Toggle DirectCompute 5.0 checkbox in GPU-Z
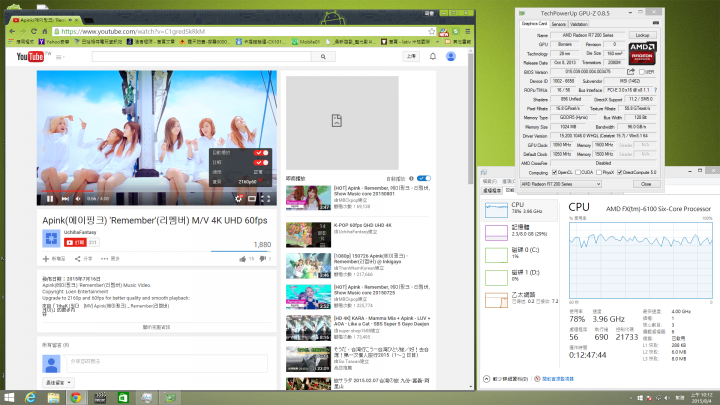This screenshot has height=405, width=720. point(620,172)
